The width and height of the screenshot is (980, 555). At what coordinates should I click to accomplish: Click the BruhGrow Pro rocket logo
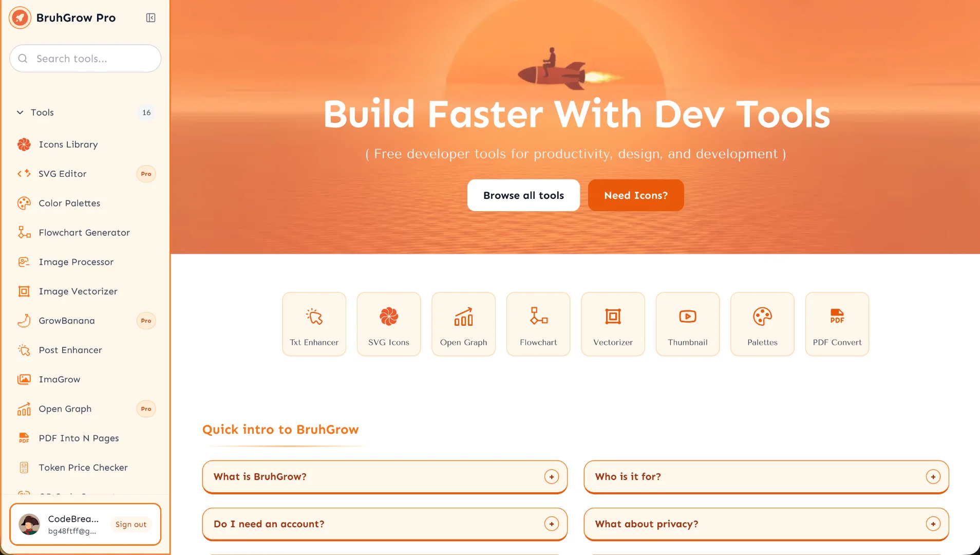[x=20, y=18]
